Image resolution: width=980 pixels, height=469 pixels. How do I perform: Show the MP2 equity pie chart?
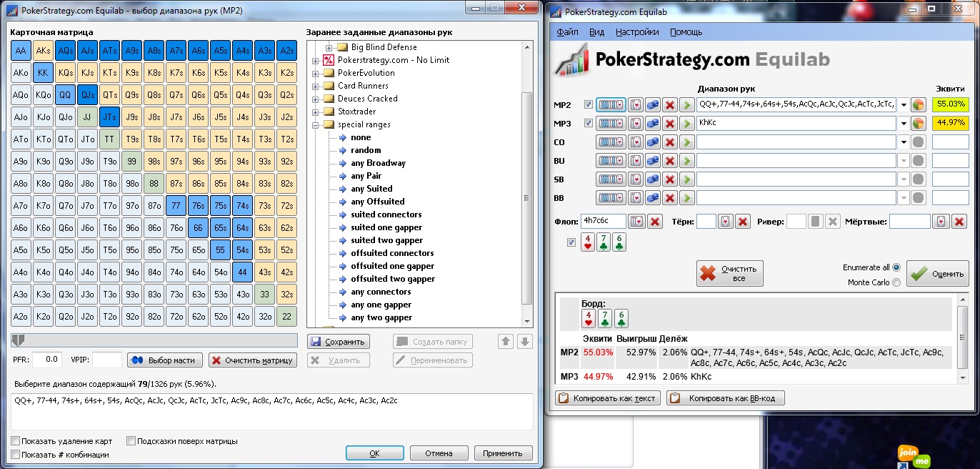click(x=919, y=104)
